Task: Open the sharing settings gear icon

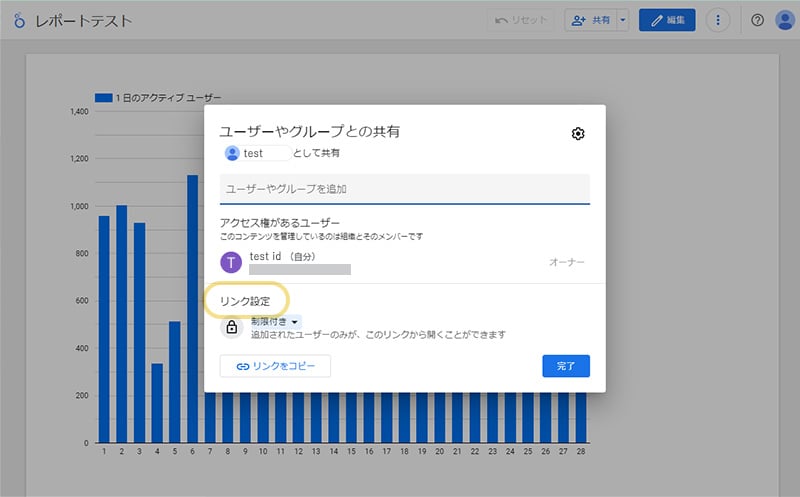Action: pos(578,134)
